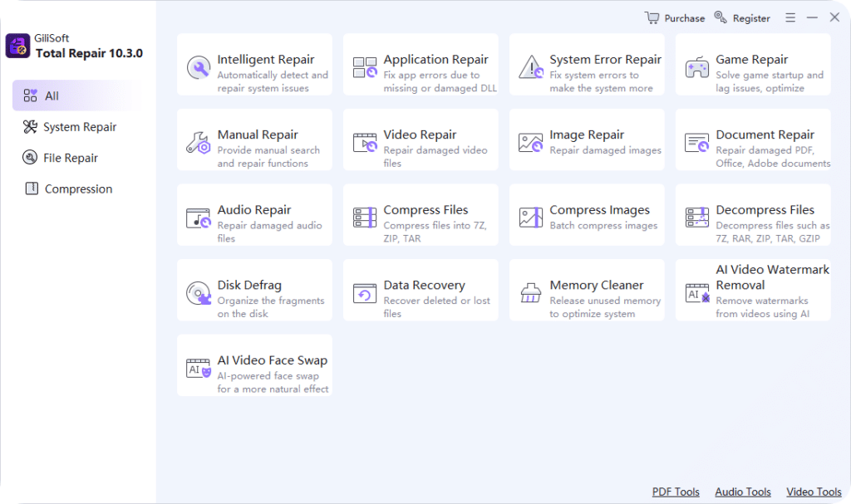Click the Memory Cleaner title

tap(596, 286)
